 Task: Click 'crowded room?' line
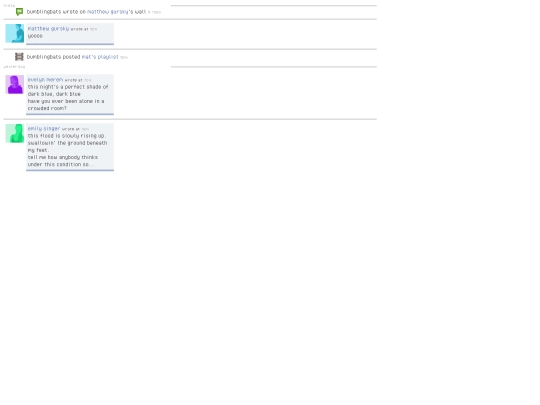coord(47,108)
